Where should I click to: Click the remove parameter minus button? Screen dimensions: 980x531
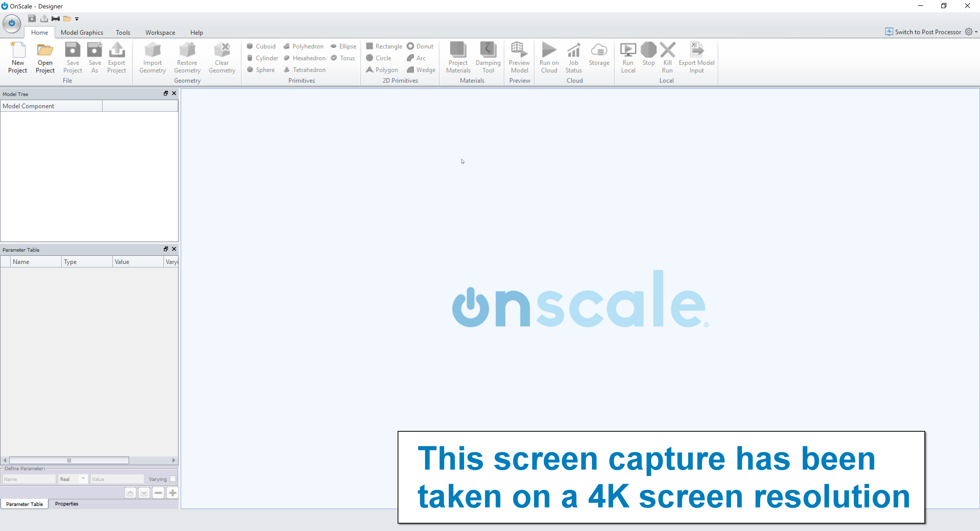(x=158, y=492)
